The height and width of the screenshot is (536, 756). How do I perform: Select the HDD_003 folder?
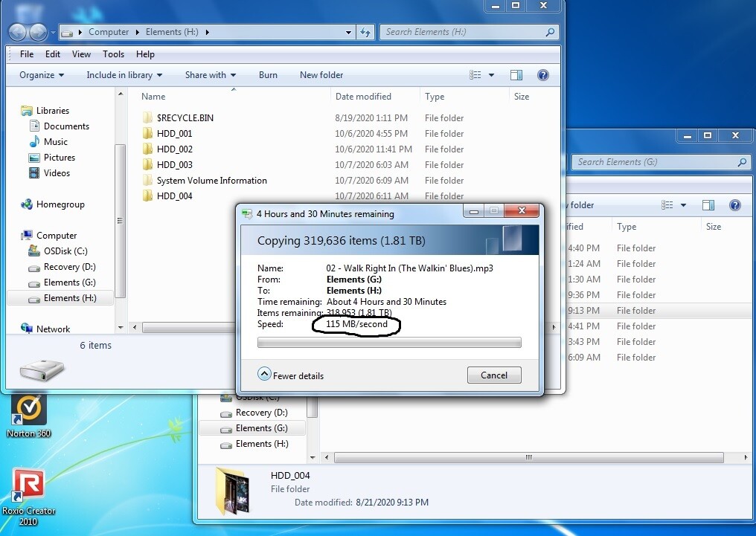[x=174, y=165]
